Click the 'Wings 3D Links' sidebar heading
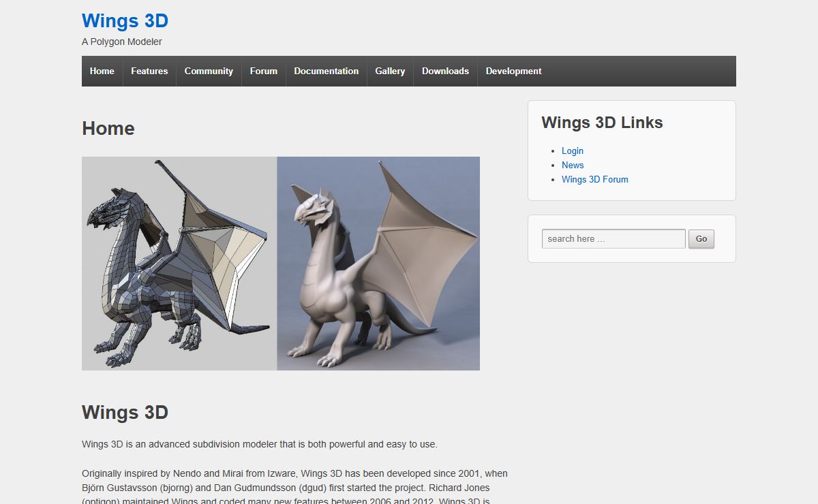Image resolution: width=818 pixels, height=504 pixels. pos(602,123)
